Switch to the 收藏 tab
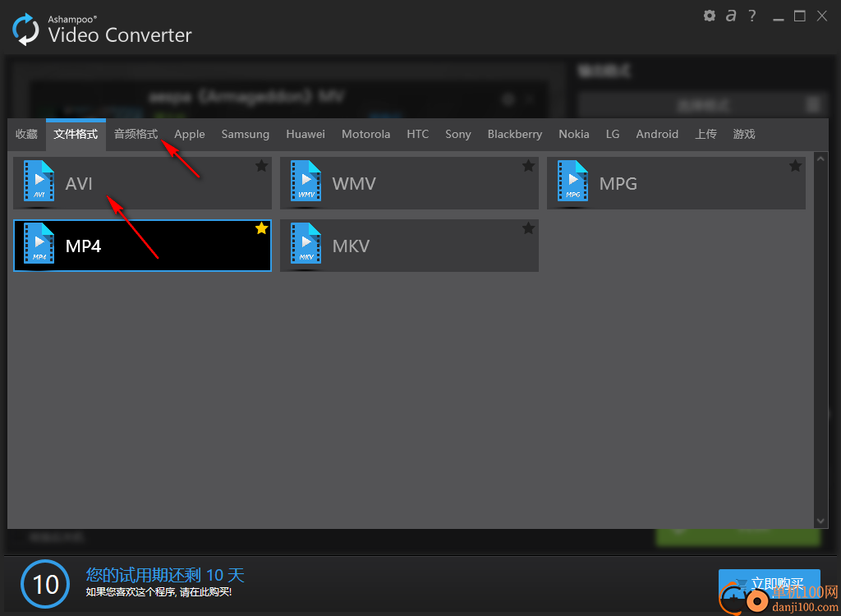841x616 pixels. click(27, 134)
